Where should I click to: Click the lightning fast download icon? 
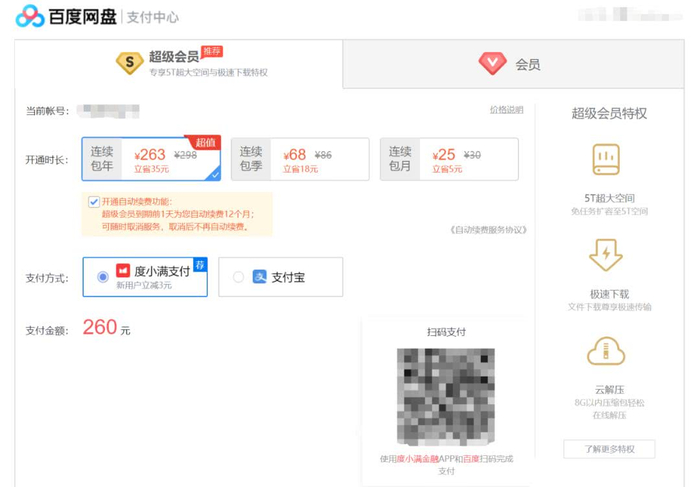click(606, 255)
